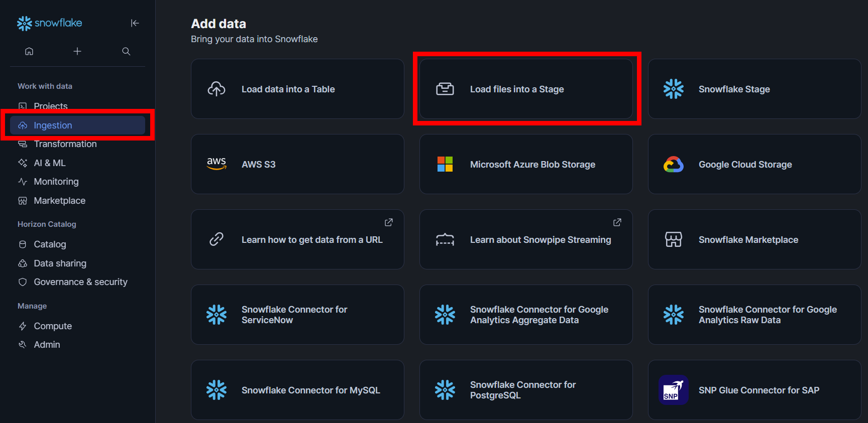Click the SNP Glue Connector logo
The height and width of the screenshot is (423, 868).
[674, 390]
